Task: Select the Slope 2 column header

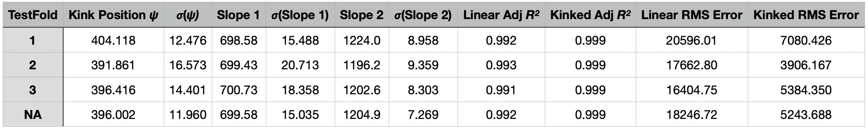Action: (x=361, y=15)
